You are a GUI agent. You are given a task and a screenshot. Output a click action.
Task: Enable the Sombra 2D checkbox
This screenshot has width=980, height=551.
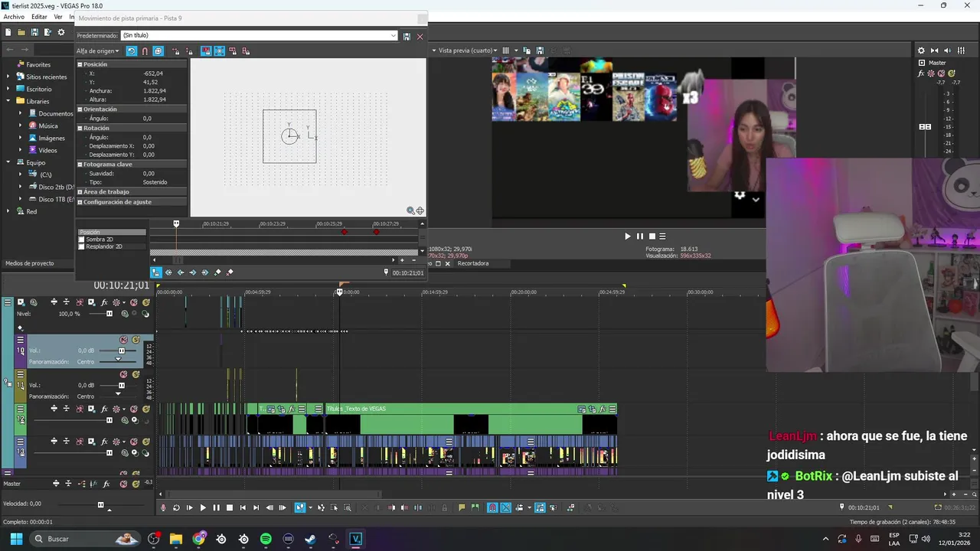[x=82, y=240]
